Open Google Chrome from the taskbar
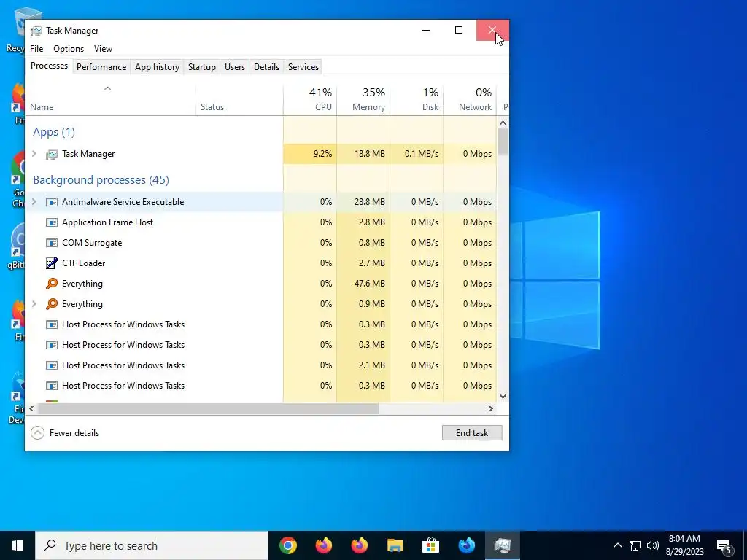Screen dimensions: 747x560 click(x=288, y=545)
